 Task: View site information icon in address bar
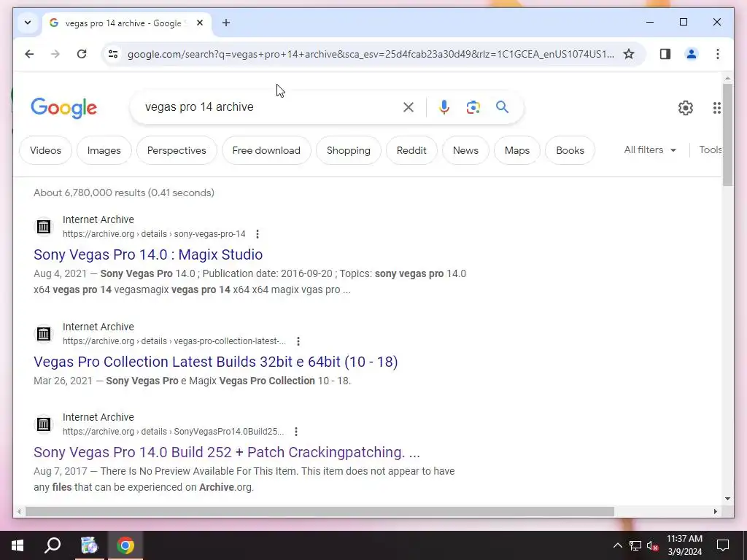[113, 54]
